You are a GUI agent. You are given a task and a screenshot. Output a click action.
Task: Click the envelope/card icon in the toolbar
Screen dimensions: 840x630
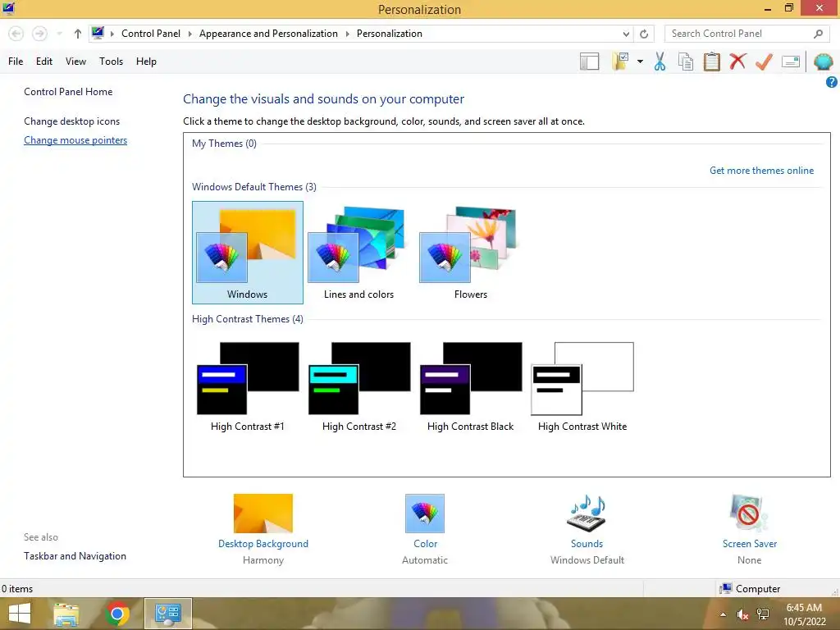tap(791, 62)
